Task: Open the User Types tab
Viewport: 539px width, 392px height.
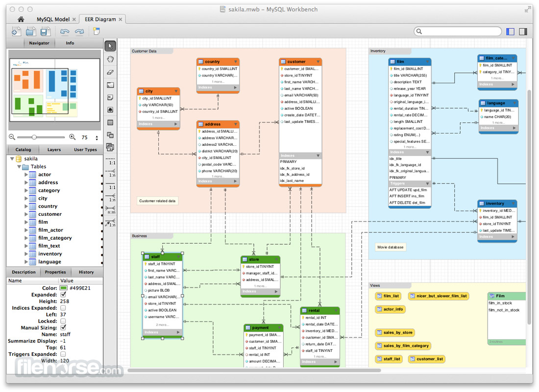Action: (85, 150)
